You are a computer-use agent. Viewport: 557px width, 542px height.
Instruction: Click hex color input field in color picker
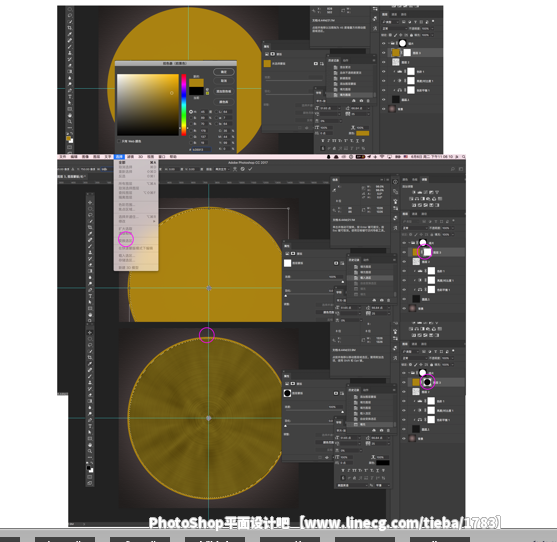[201, 150]
